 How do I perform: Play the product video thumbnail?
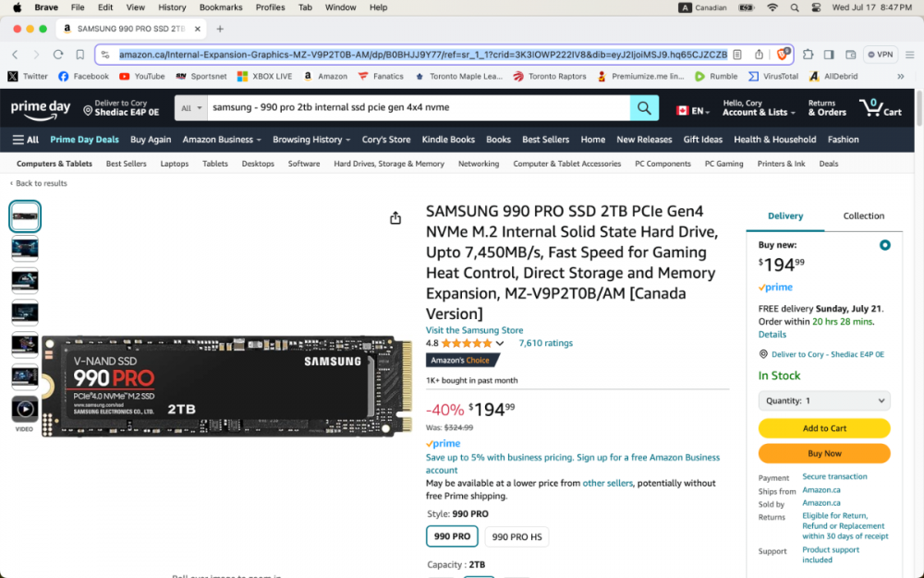[25, 408]
